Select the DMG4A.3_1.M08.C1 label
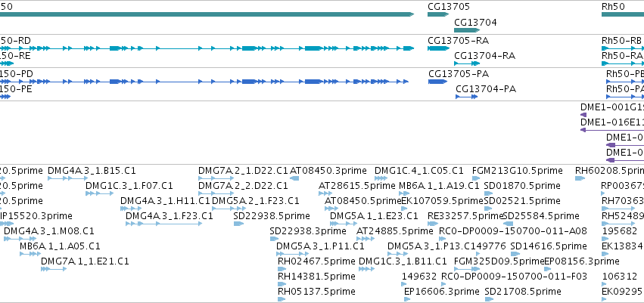Screen dimensions: 644x303 click(x=49, y=231)
